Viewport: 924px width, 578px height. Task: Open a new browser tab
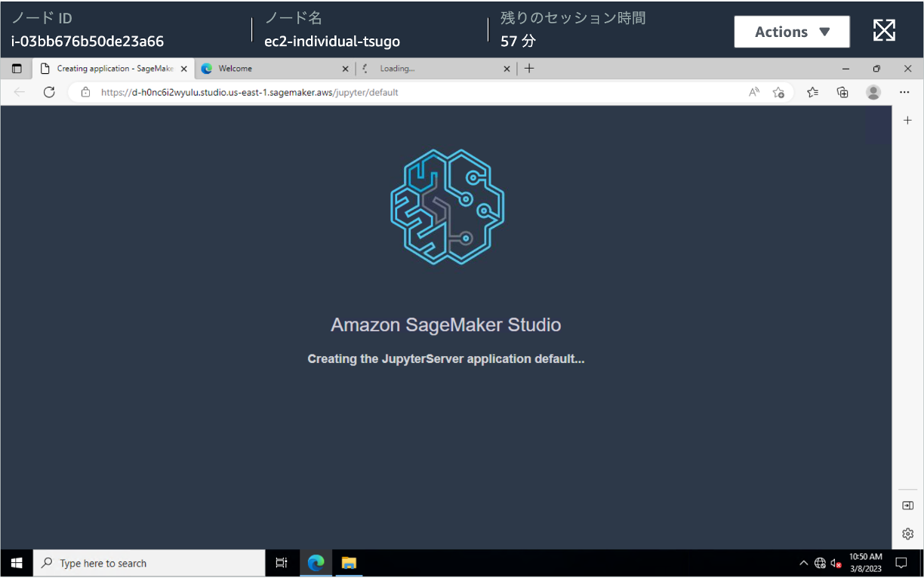pos(529,68)
